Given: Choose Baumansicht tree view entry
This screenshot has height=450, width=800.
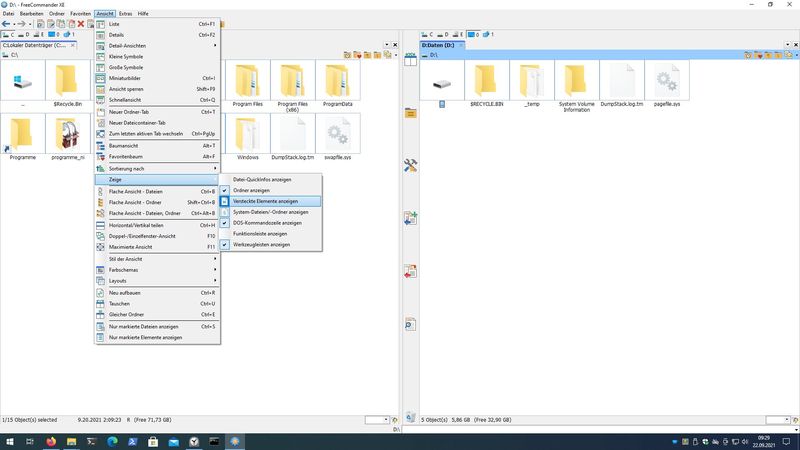Looking at the screenshot, I should click(157, 146).
